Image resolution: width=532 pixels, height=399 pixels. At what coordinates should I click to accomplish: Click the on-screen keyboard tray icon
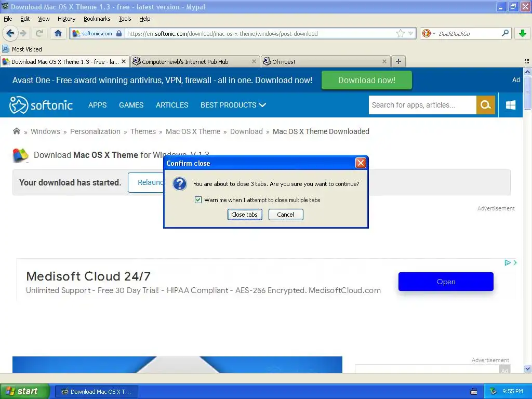(x=474, y=392)
